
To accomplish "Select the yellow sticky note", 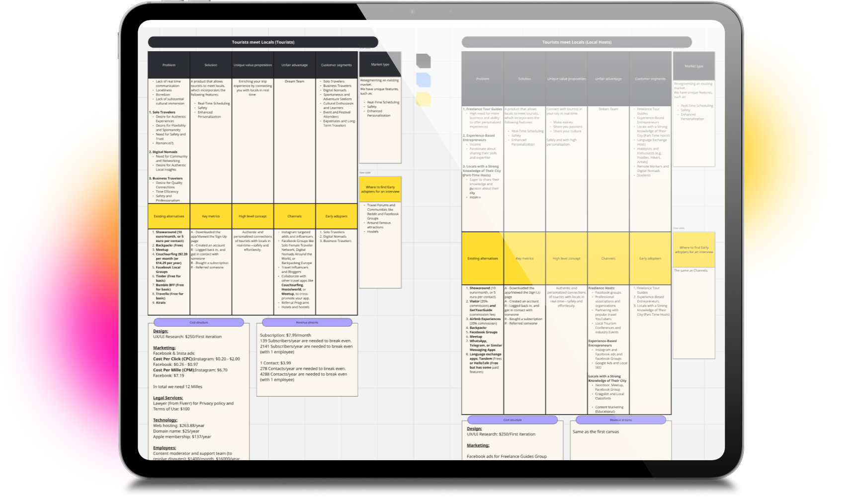I will pos(423,99).
